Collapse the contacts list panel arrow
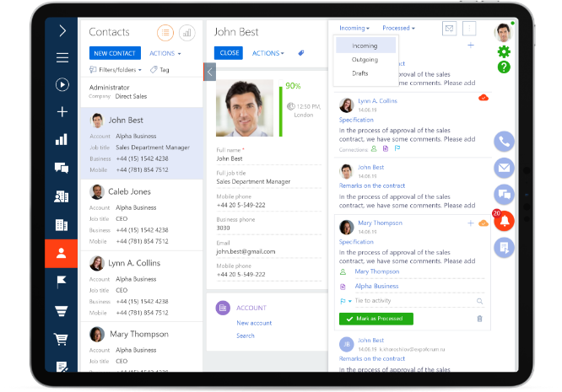 tap(210, 72)
